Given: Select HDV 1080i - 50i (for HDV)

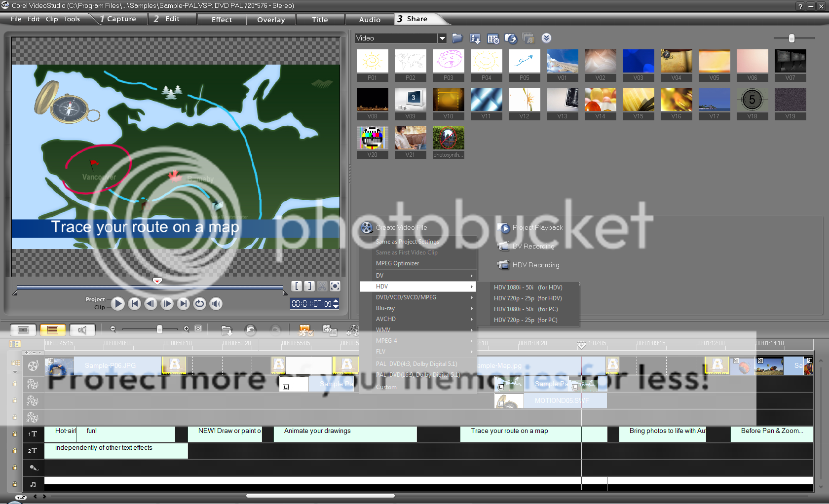Looking at the screenshot, I should pos(528,287).
